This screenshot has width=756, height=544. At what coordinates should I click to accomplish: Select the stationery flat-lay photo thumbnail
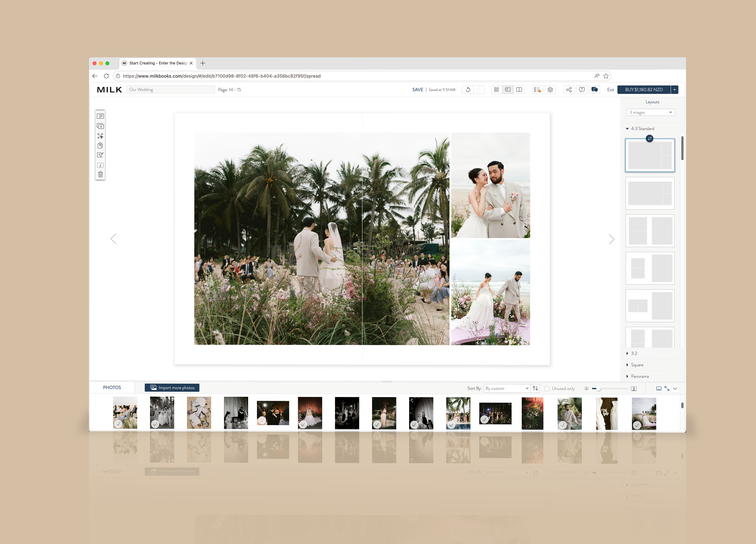(x=199, y=413)
